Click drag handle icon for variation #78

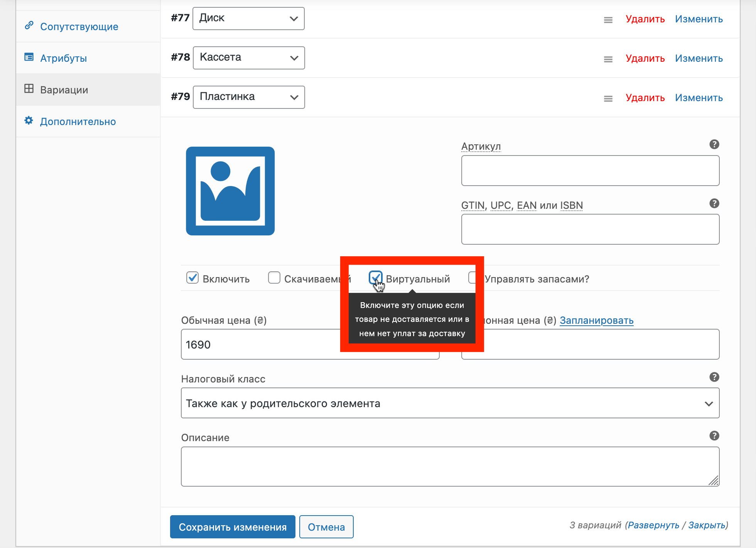click(x=608, y=59)
